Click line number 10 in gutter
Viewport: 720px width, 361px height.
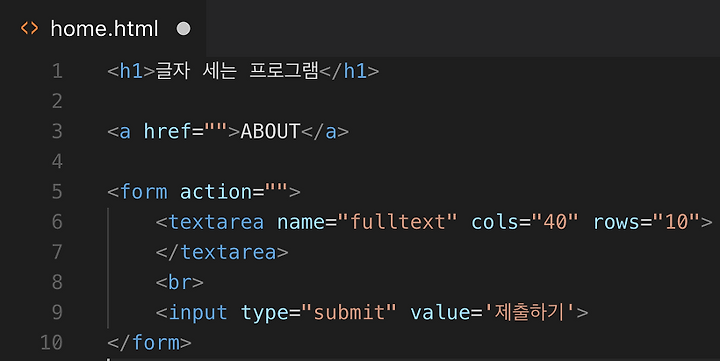51,343
